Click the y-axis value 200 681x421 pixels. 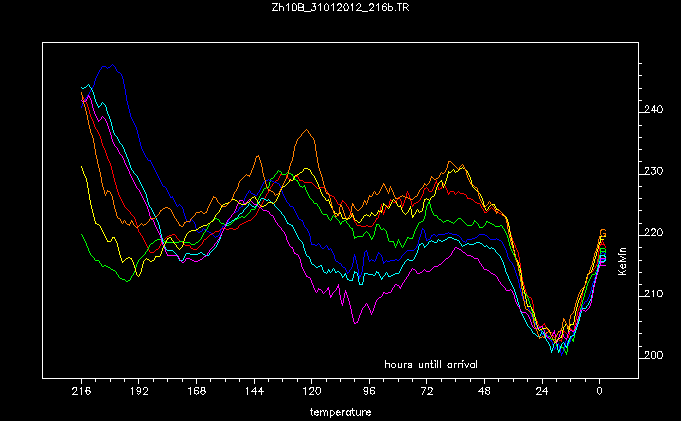point(654,355)
